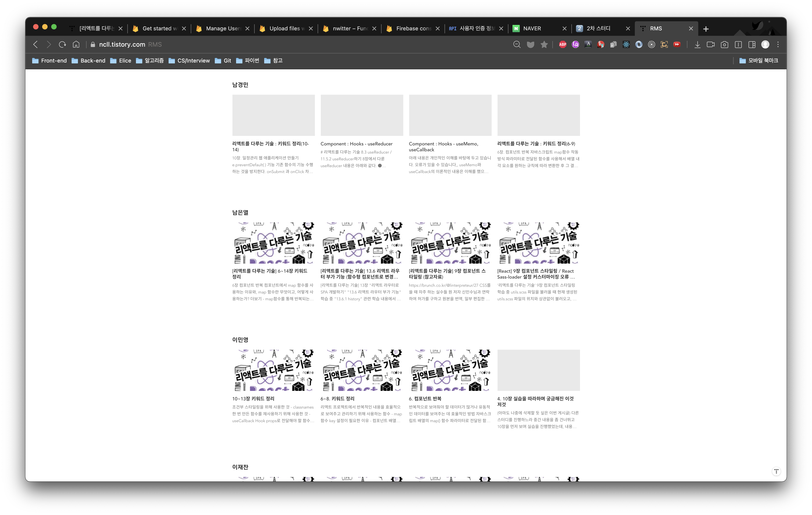This screenshot has width=812, height=515.
Task: Bookmark this page with the star icon
Action: tap(544, 44)
